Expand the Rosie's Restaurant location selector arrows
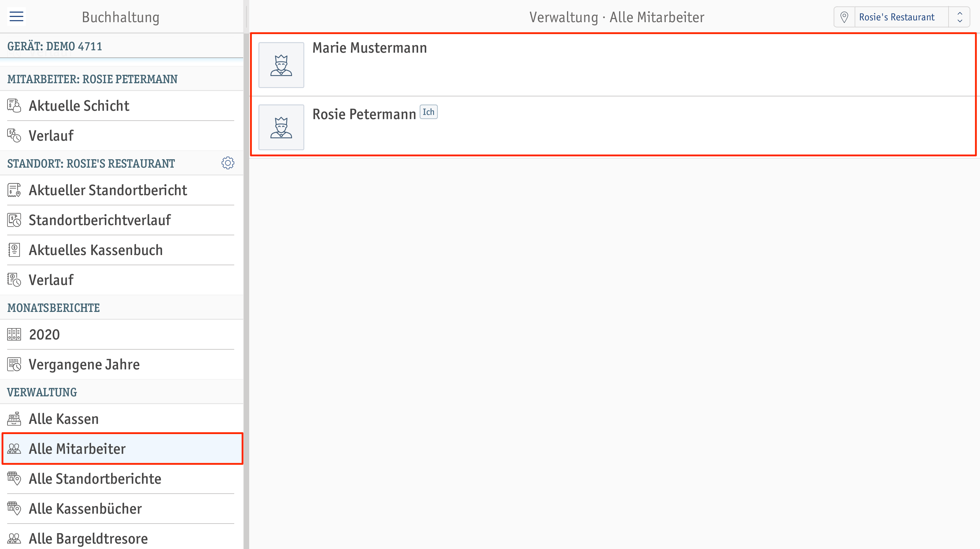The height and width of the screenshot is (549, 980). point(959,17)
